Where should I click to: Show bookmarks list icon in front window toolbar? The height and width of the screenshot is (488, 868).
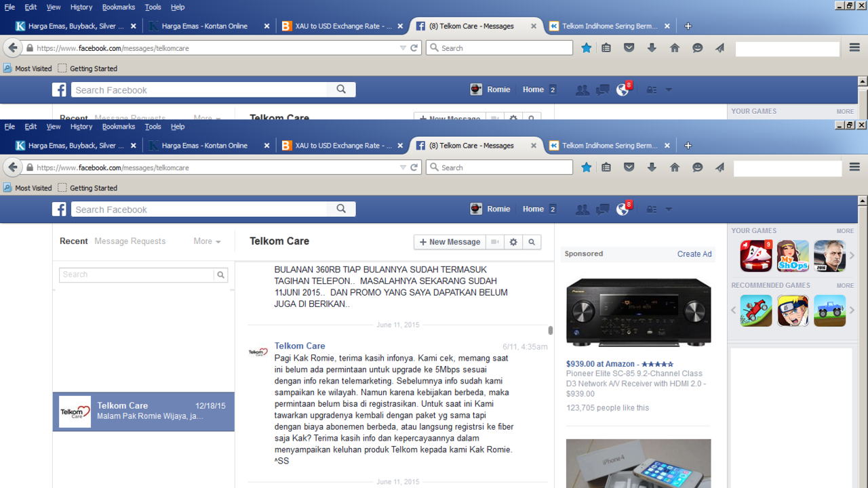pyautogui.click(x=606, y=167)
